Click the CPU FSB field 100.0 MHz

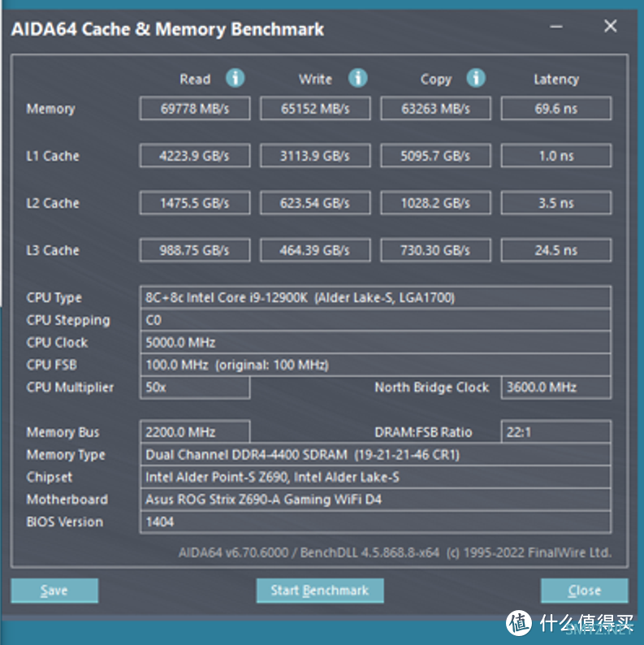[x=375, y=365]
